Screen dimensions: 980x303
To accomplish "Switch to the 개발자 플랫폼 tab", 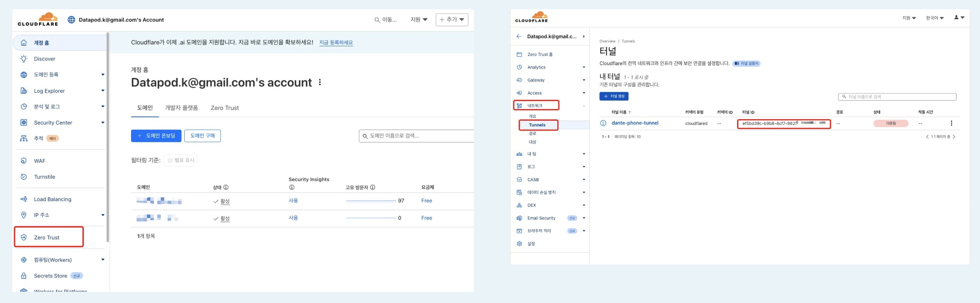I will tap(182, 108).
